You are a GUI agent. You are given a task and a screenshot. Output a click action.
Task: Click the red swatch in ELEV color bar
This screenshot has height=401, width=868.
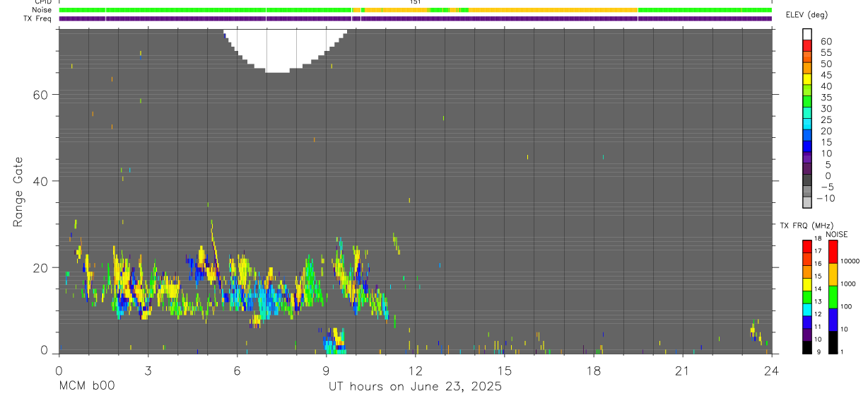tap(807, 46)
